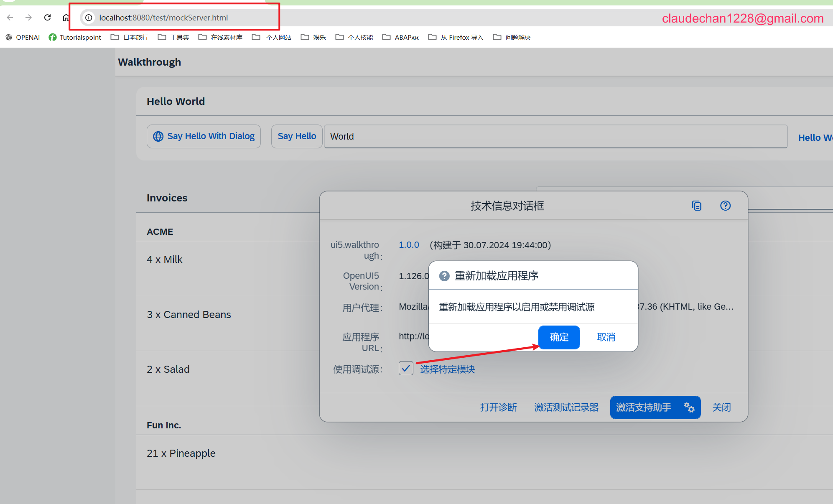Viewport: 833px width, 504px height.
Task: Open Tutorialspoint bookmark
Action: click(75, 37)
